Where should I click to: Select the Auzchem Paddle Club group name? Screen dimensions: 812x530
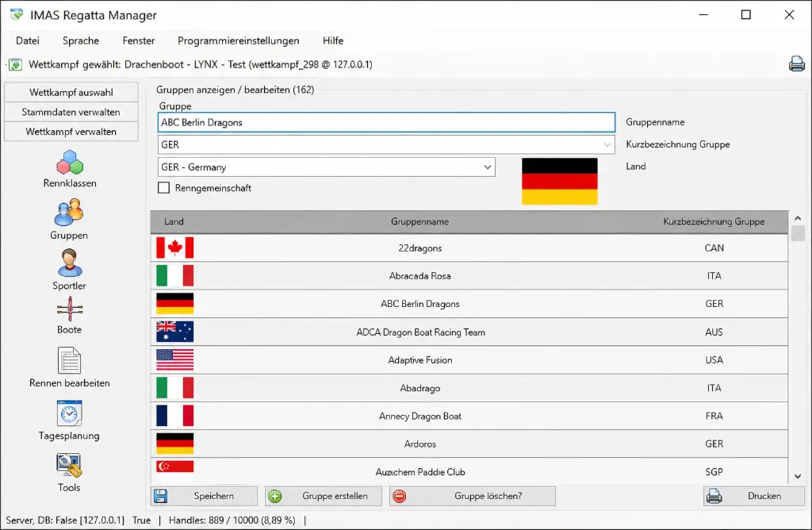click(420, 472)
